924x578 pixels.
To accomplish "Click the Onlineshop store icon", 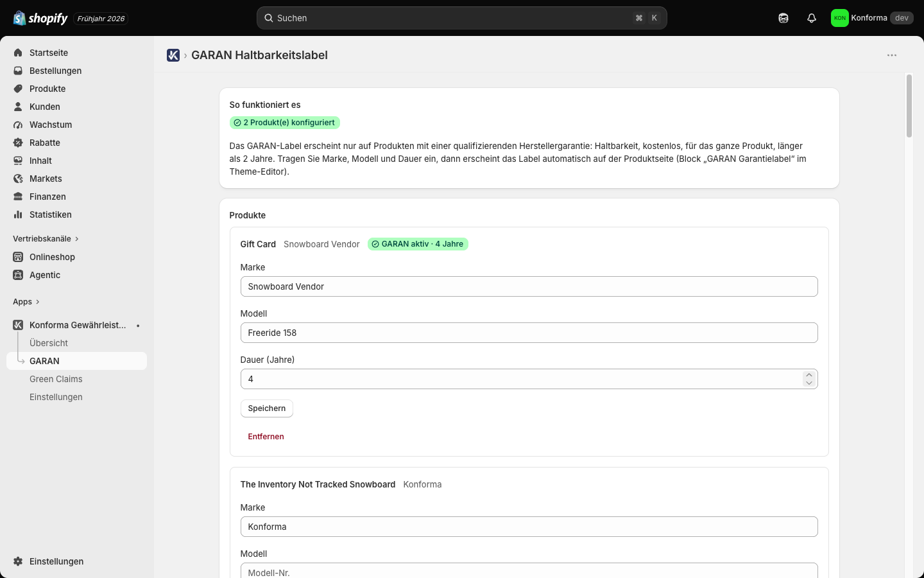I will tap(18, 257).
